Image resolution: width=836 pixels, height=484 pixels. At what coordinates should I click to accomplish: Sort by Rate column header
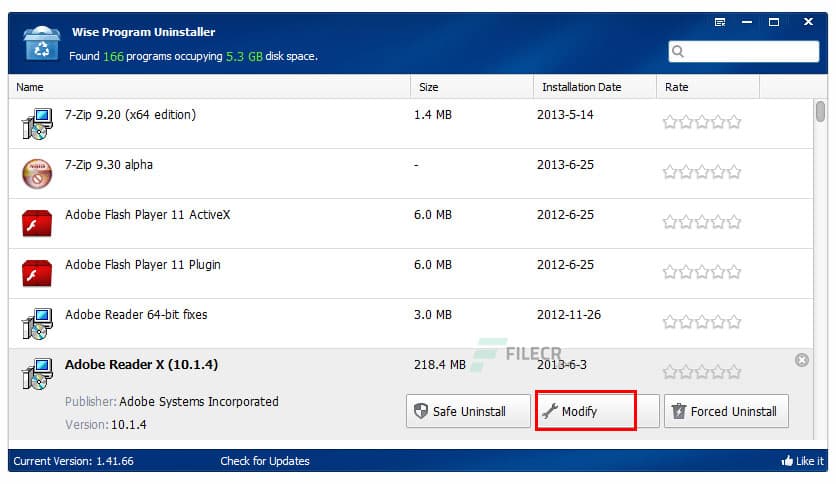(708, 87)
